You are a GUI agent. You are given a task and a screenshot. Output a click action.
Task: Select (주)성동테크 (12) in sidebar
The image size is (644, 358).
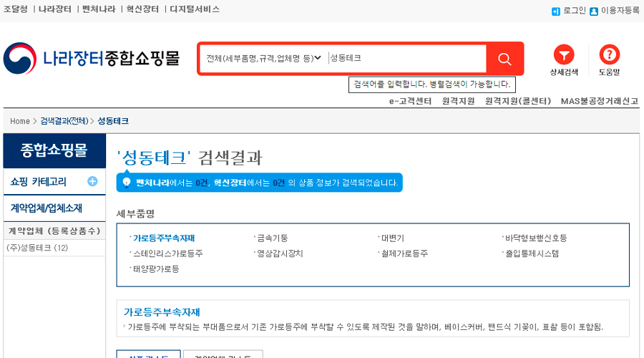pos(37,248)
